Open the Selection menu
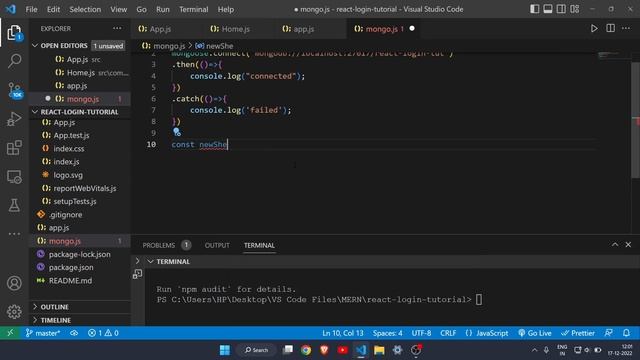Viewport: 640px width, 360px height. pyautogui.click(x=85, y=9)
